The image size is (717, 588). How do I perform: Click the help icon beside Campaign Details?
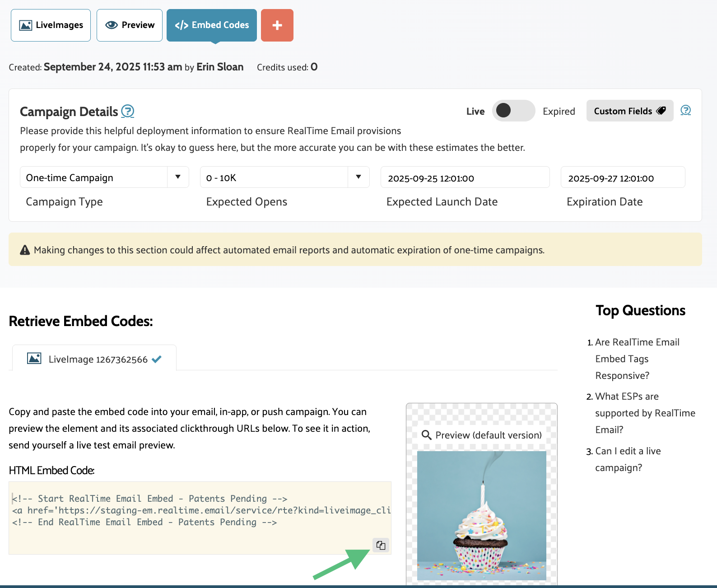(x=128, y=111)
